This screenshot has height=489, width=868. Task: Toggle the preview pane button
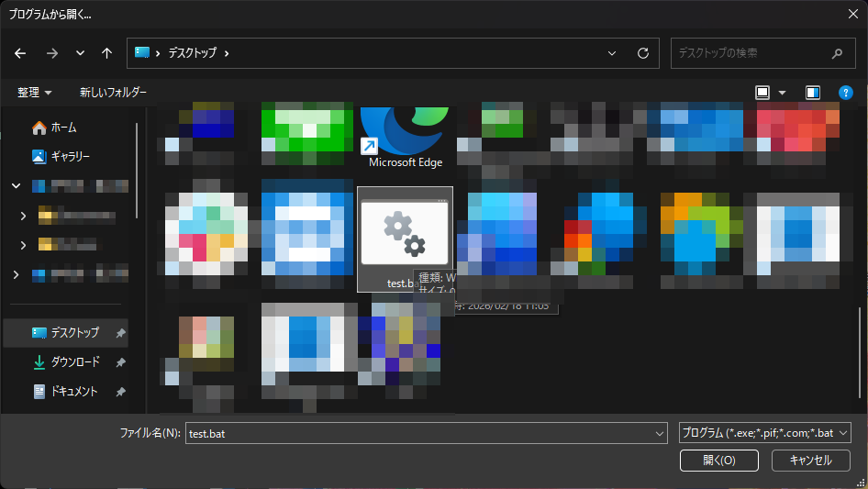click(x=812, y=93)
